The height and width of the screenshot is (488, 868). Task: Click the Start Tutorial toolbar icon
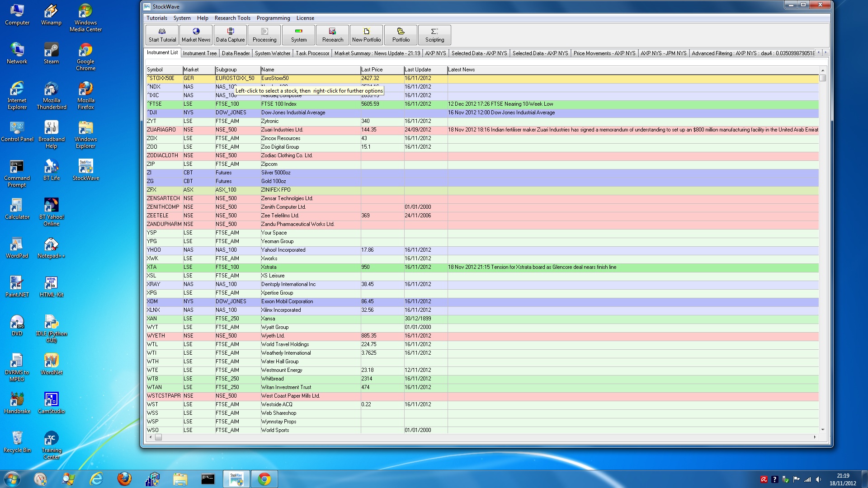click(162, 35)
